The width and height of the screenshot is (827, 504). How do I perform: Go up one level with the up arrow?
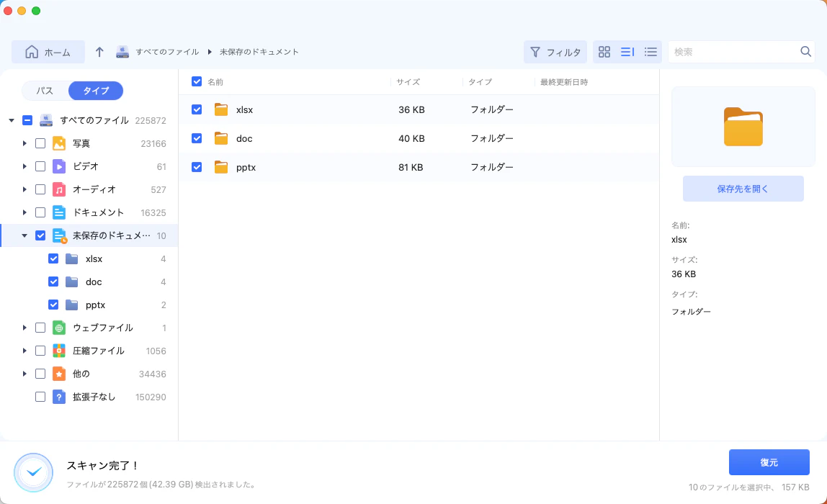click(x=99, y=52)
